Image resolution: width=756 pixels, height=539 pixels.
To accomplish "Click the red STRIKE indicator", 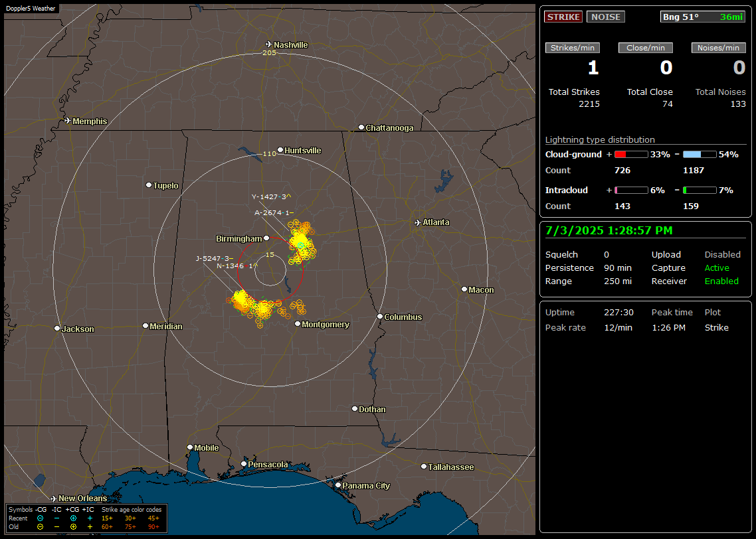I will click(x=563, y=17).
